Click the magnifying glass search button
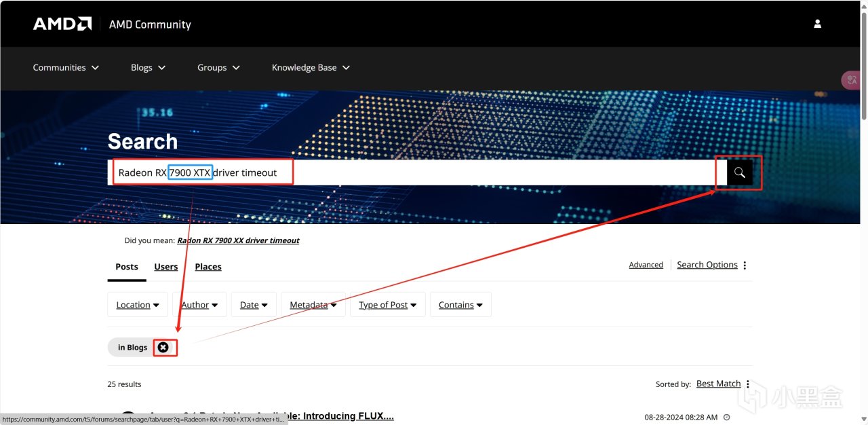Viewport: 868px width, 425px height. point(740,172)
